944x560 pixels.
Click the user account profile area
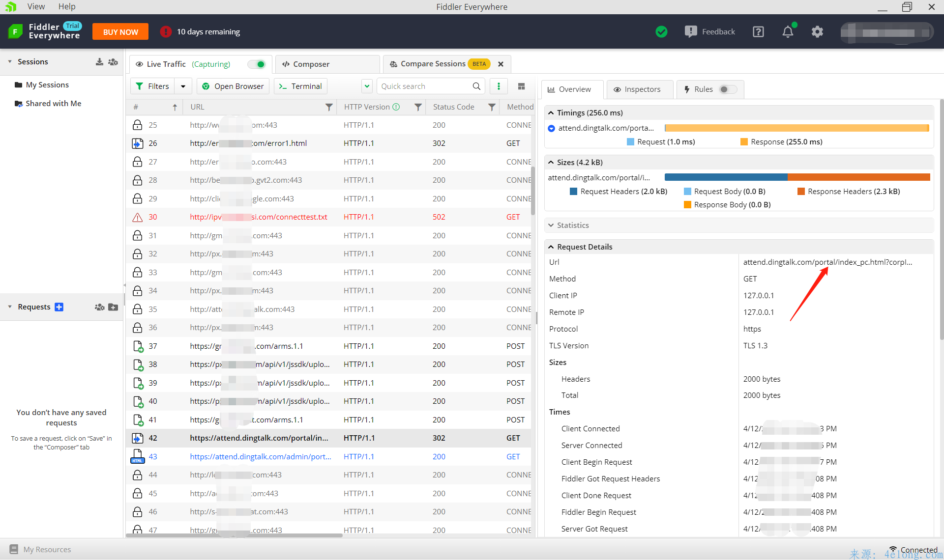coord(886,32)
